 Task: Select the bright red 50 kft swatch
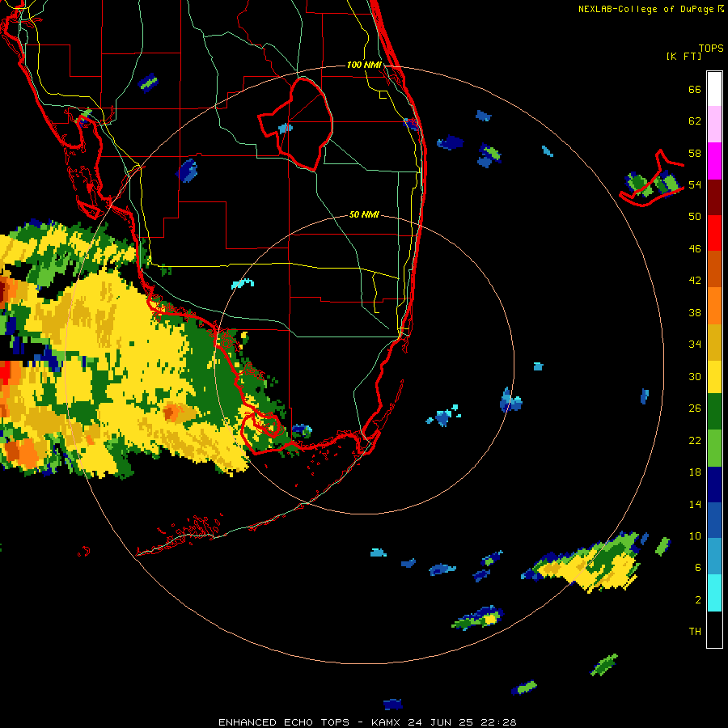point(714,233)
